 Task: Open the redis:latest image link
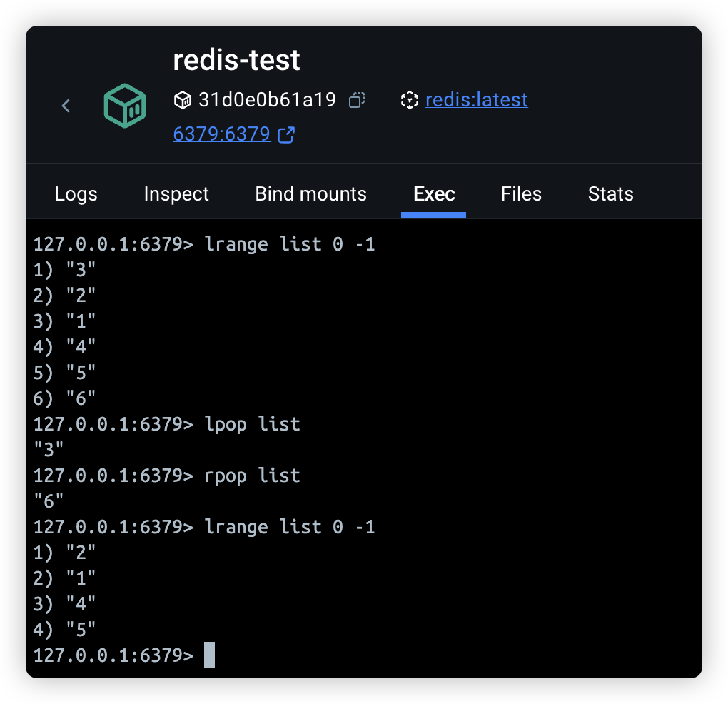tap(476, 99)
